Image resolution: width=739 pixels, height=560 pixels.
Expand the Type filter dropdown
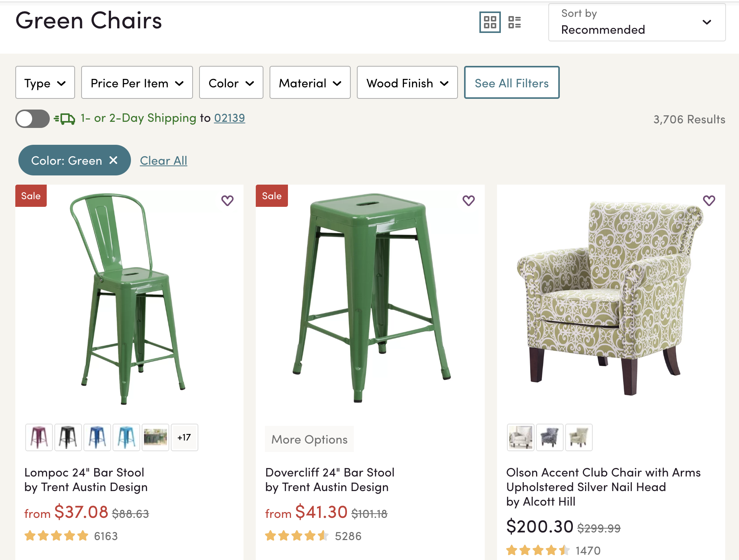coord(45,83)
